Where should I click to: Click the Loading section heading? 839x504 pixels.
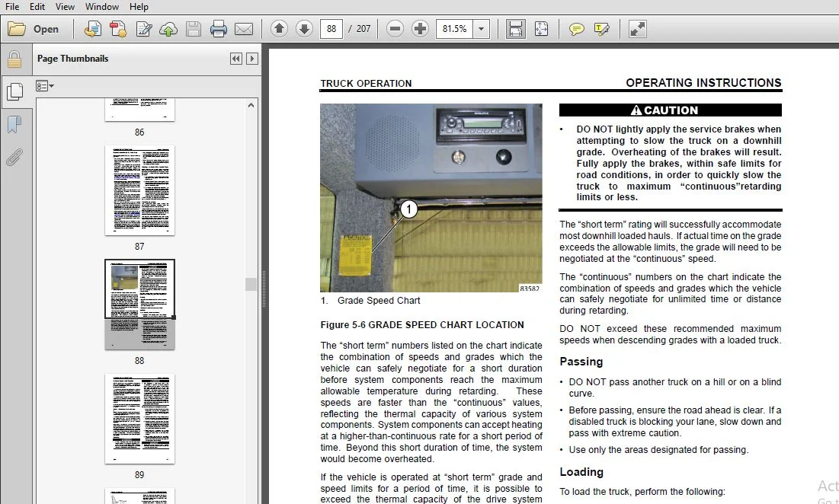pyautogui.click(x=581, y=472)
